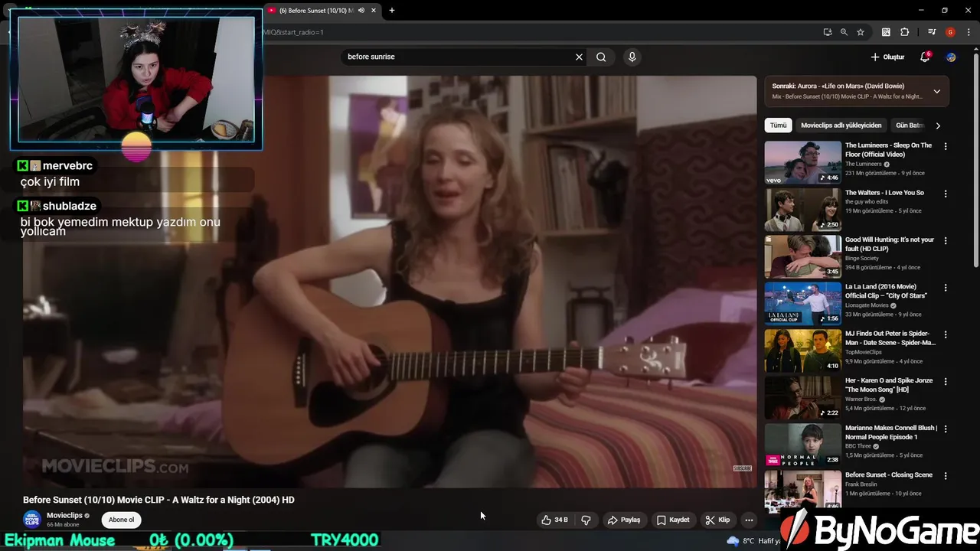980x551 pixels.
Task: Open the Lionsgate Movies channel name
Action: pos(867,305)
